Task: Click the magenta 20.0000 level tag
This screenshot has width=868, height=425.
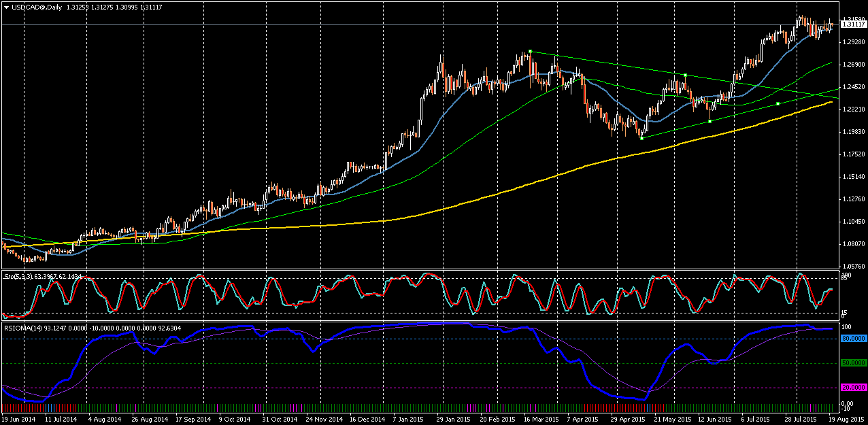Action: point(852,388)
